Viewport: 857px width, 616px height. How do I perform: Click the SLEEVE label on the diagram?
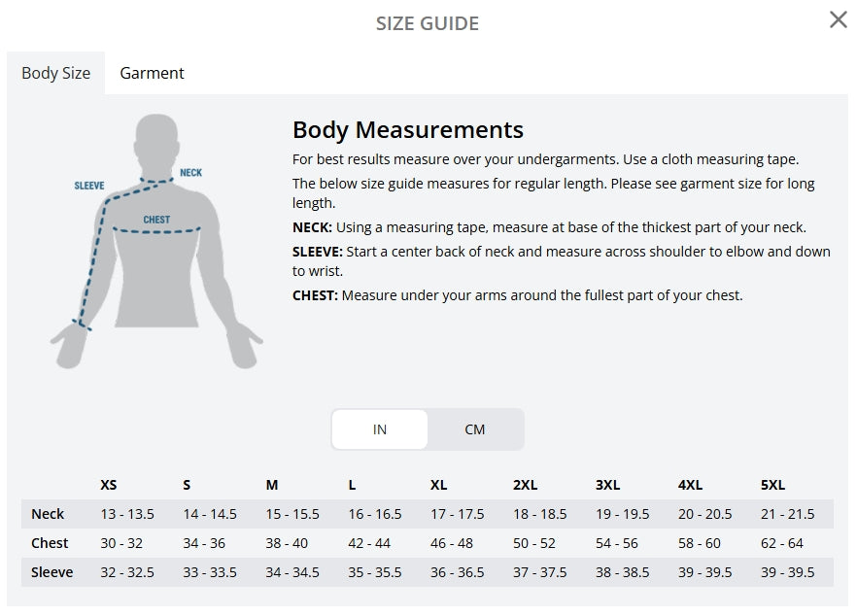(x=89, y=186)
